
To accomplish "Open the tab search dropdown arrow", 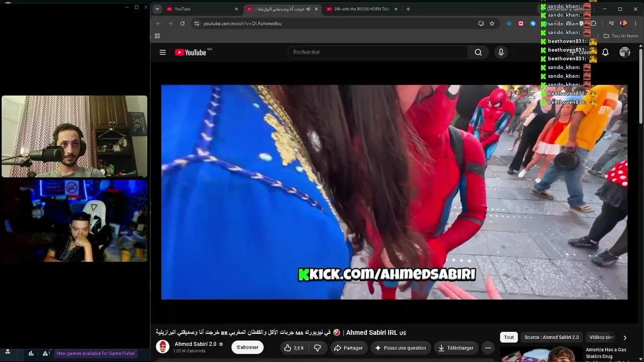I will [157, 9].
